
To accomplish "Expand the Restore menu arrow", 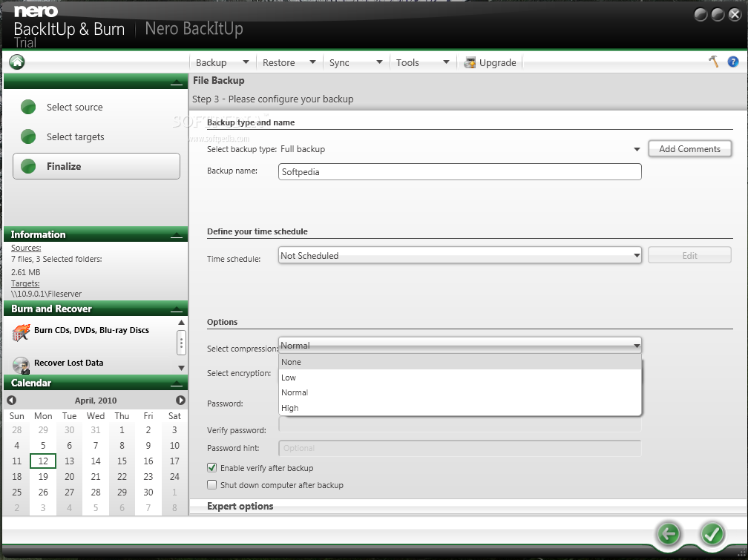I will click(312, 62).
